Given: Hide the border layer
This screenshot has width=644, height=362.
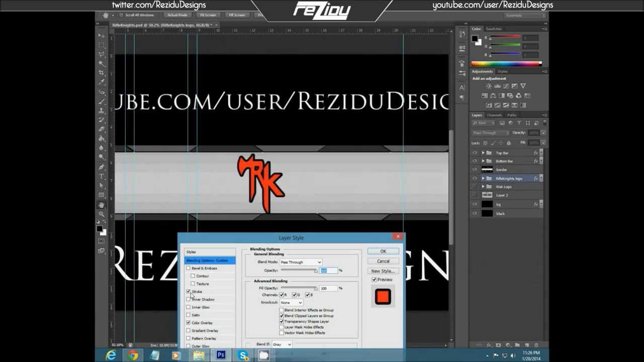Looking at the screenshot, I should tap(474, 170).
